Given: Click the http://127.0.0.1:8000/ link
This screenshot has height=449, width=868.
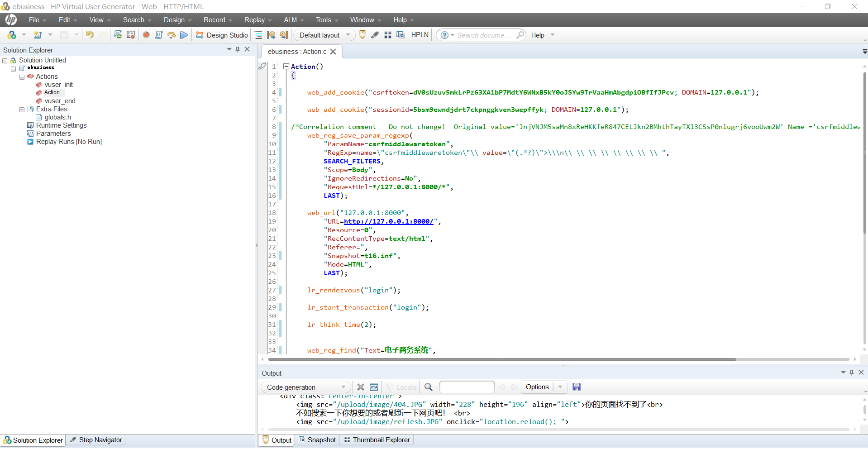Looking at the screenshot, I should point(389,221).
